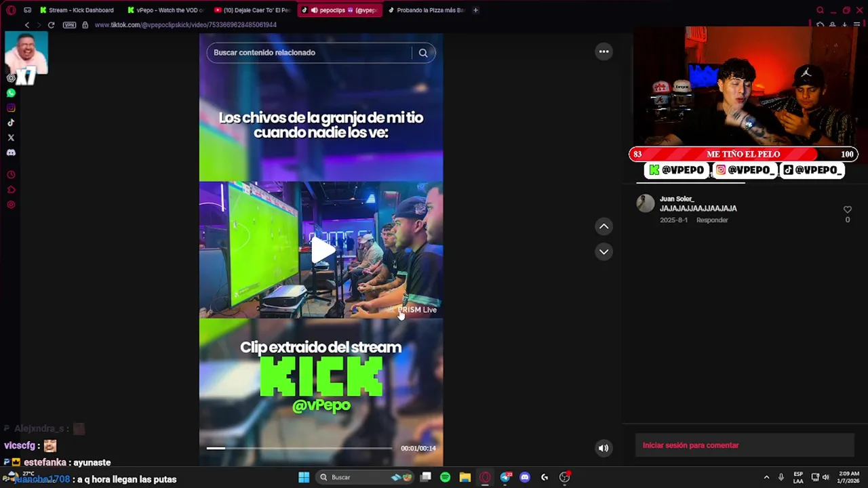868x488 pixels.
Task: Open Opera easy setup menu icon
Action: (x=858, y=25)
